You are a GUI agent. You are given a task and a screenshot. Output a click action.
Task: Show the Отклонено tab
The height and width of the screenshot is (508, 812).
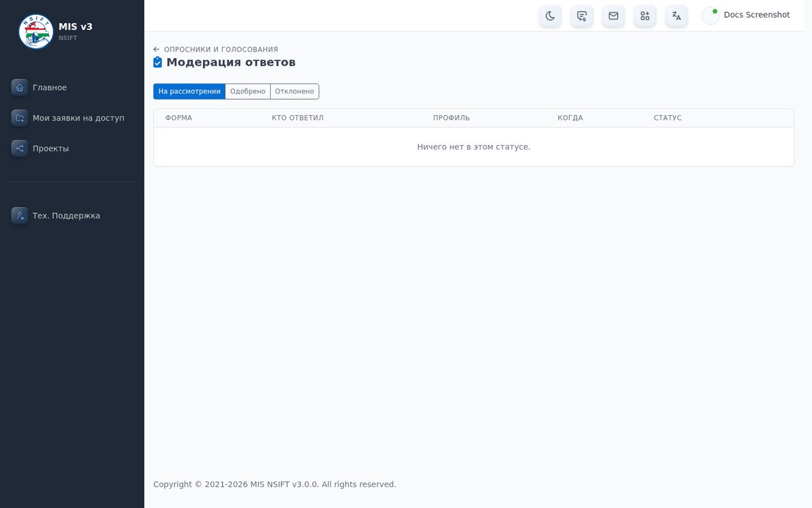click(294, 91)
